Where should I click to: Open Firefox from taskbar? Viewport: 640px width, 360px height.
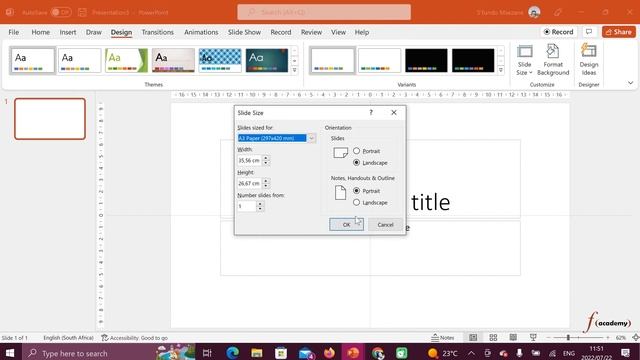[x=329, y=353]
